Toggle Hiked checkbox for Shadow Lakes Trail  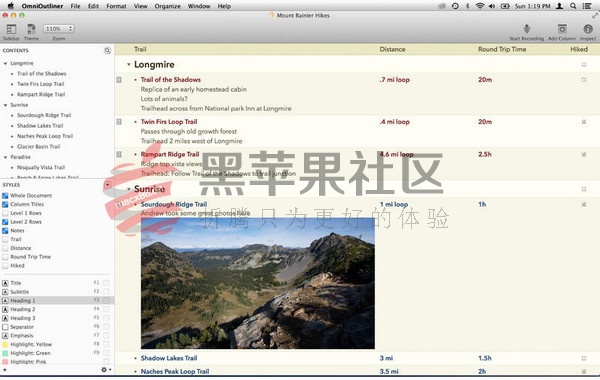584,358
